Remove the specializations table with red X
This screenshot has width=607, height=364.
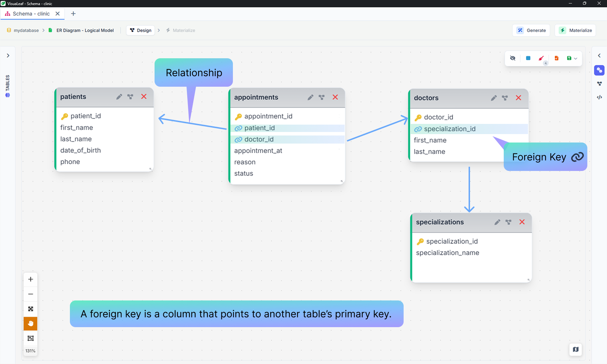click(522, 222)
